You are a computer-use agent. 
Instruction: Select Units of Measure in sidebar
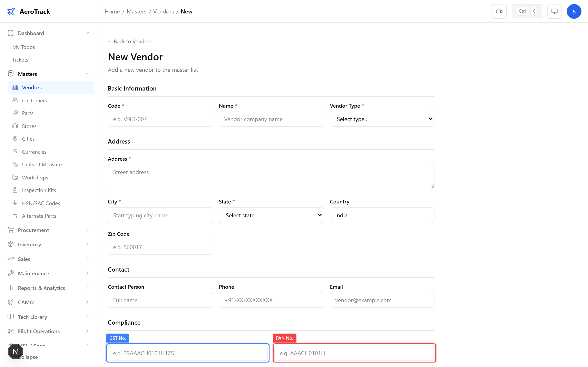coord(42,164)
